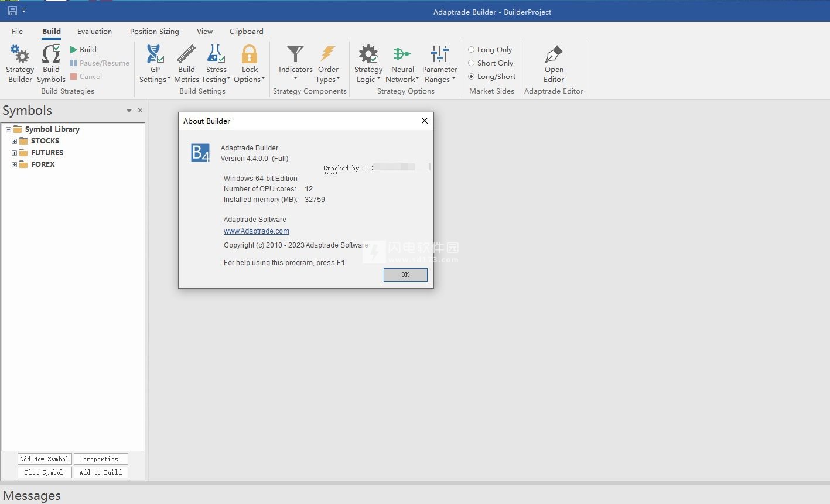
Task: Select the STOCKS tree item
Action: (45, 141)
